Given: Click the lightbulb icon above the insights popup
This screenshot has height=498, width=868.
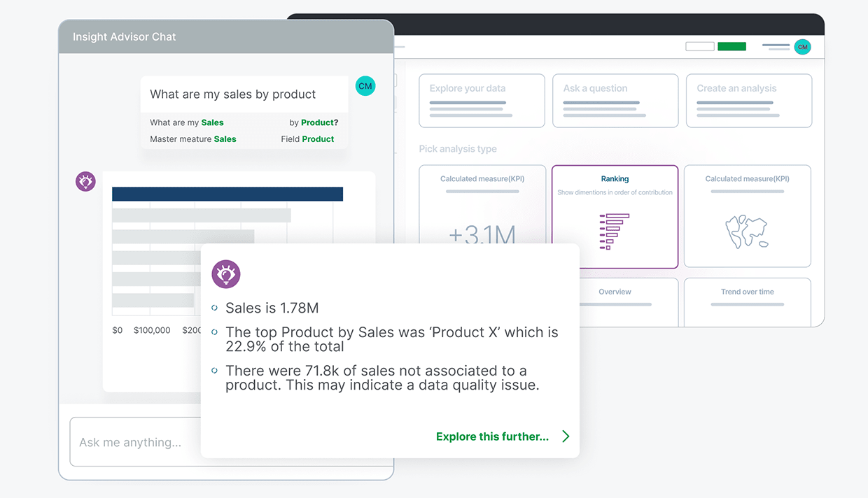Looking at the screenshot, I should 225,274.
